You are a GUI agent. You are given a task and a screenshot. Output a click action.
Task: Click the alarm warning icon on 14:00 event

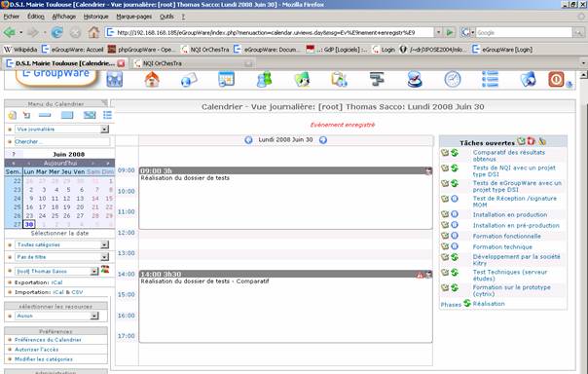(x=420, y=275)
